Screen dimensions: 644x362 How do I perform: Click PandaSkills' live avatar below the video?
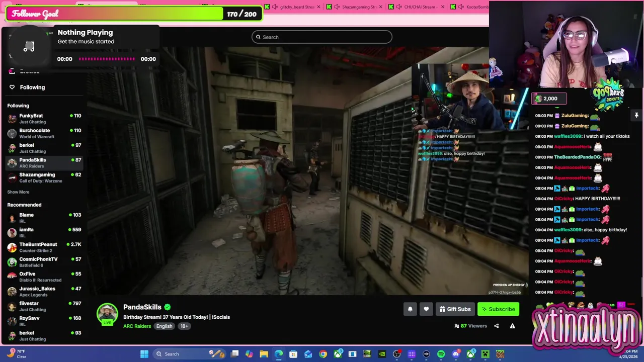[x=107, y=314]
